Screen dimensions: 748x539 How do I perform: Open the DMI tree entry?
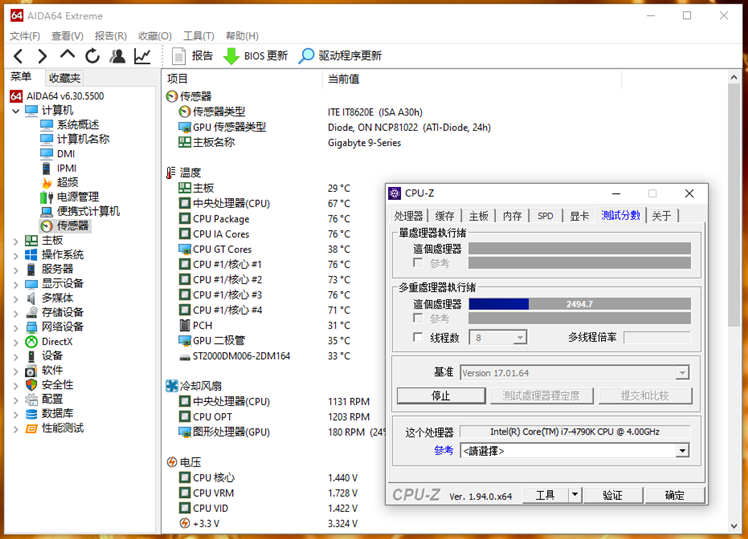pyautogui.click(x=66, y=154)
